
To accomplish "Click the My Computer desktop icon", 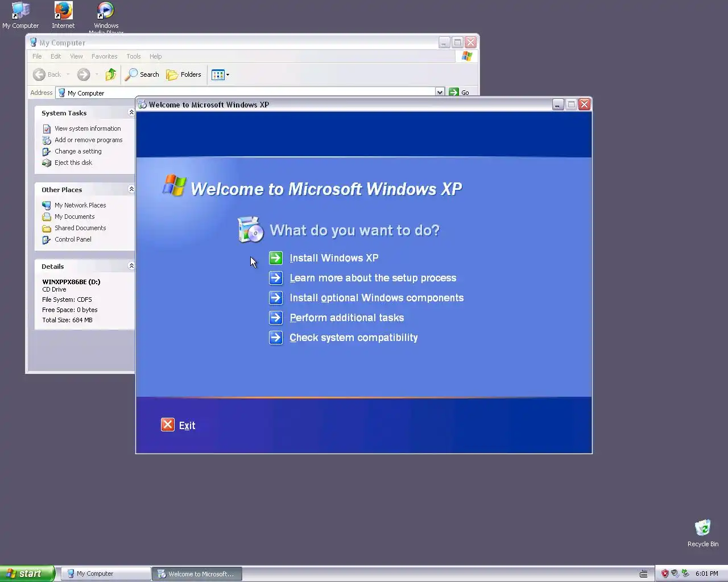I will pos(20,15).
